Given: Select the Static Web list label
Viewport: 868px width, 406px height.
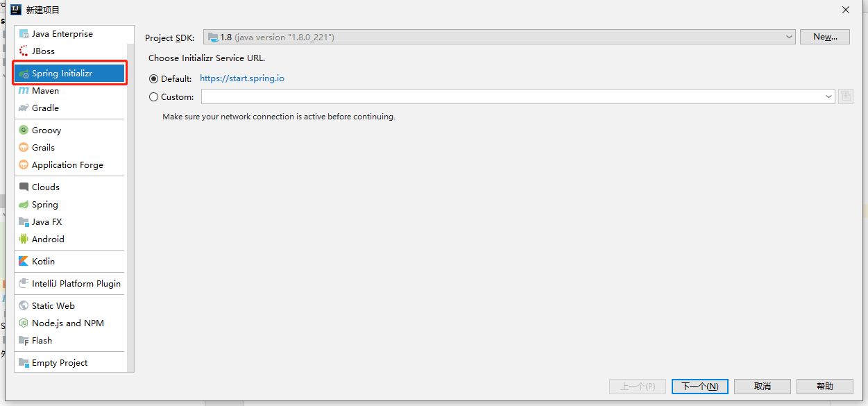Looking at the screenshot, I should coord(53,305).
